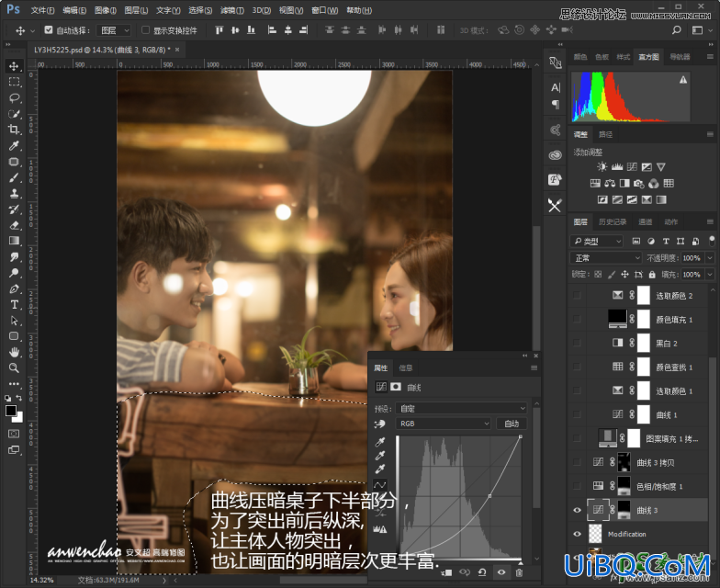Image resolution: width=720 pixels, height=588 pixels.
Task: Toggle adjustment visibility eye in Properties panel
Action: tap(501, 572)
